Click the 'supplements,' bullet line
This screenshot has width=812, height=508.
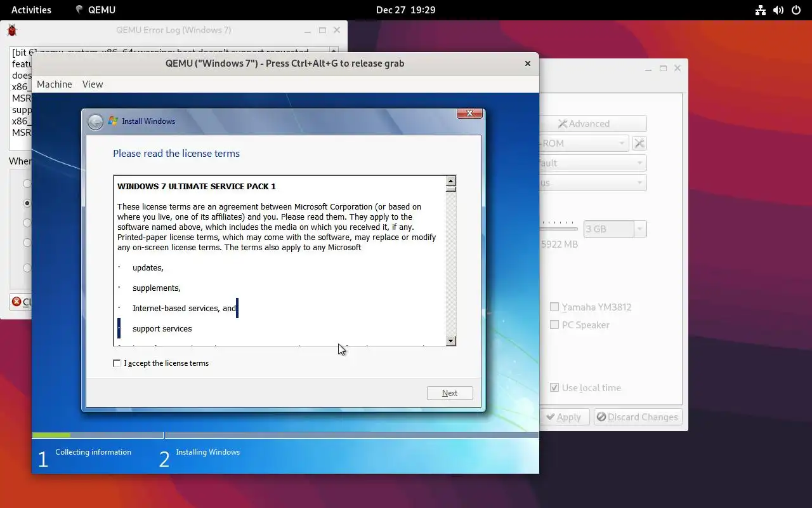click(x=157, y=288)
